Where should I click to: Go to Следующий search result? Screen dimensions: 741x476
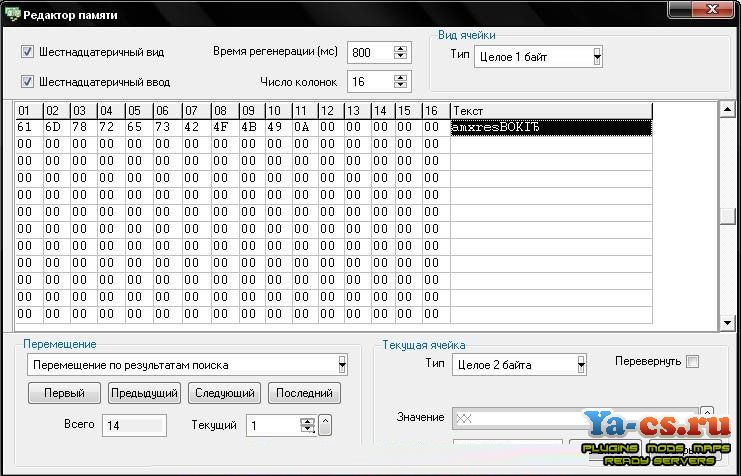[224, 393]
